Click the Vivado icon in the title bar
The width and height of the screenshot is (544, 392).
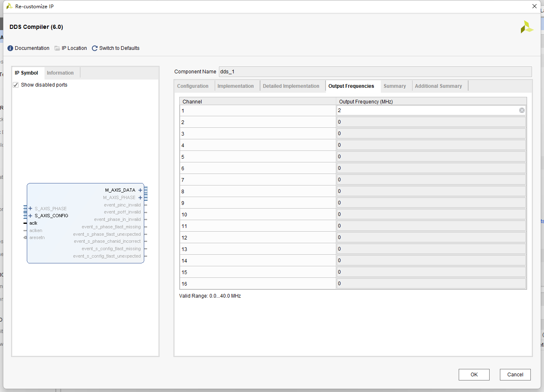9,6
